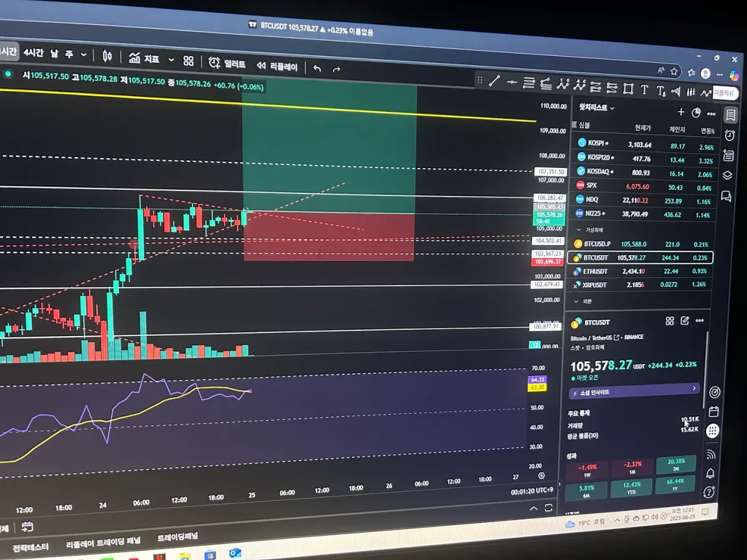Select the Fib retracement tool
The width and height of the screenshot is (747, 560).
tap(529, 83)
